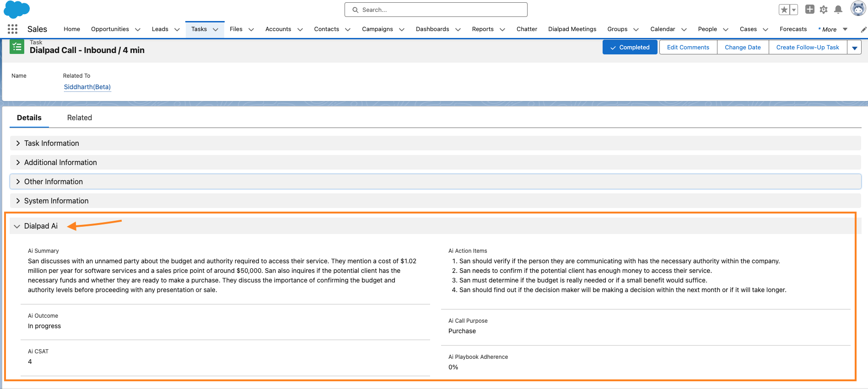
Task: Open the App Launcher grid icon
Action: 12,29
